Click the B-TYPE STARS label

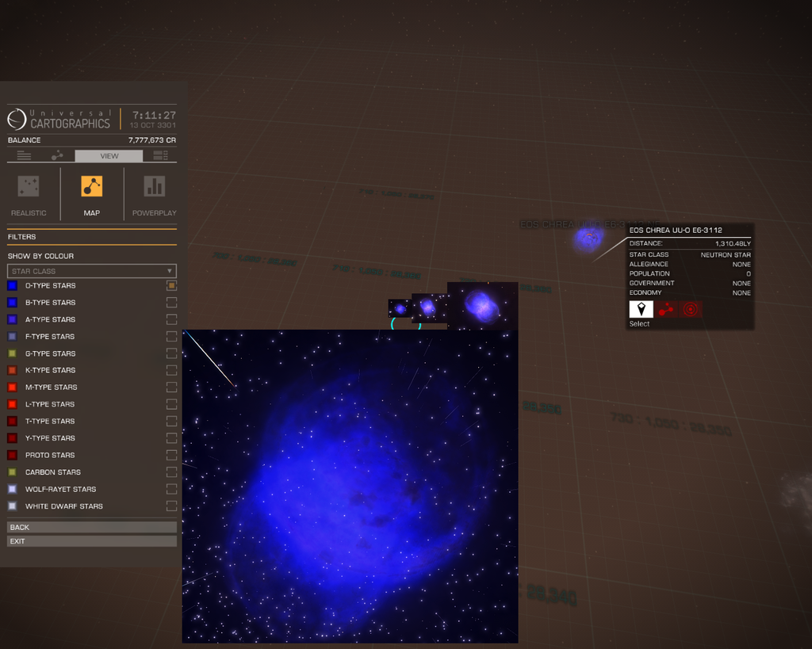point(50,302)
